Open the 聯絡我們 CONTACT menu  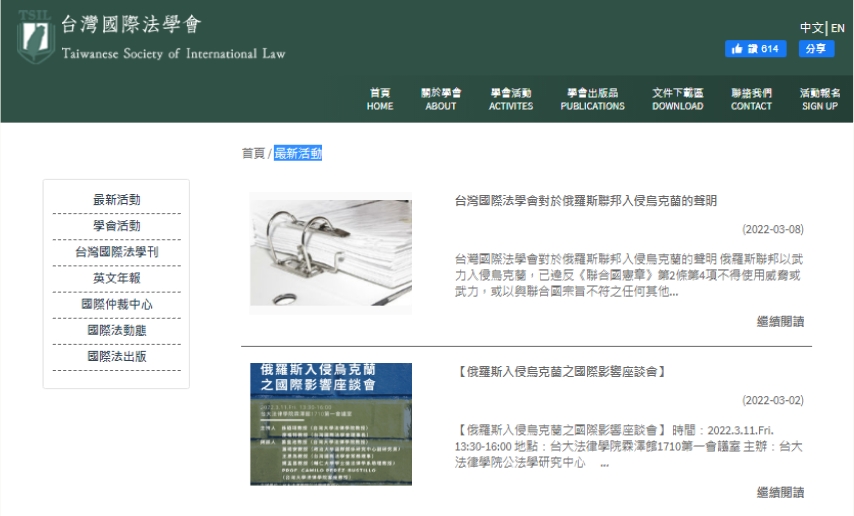pyautogui.click(x=751, y=99)
